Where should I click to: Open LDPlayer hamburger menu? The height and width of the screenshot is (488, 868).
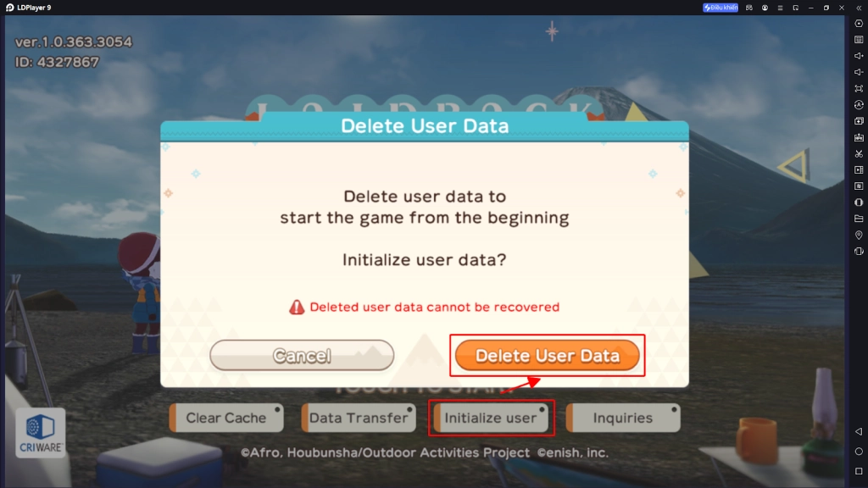[780, 8]
